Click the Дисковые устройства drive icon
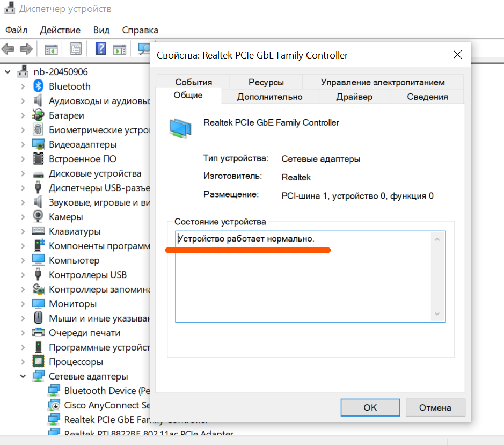The image size is (504, 445). (38, 174)
